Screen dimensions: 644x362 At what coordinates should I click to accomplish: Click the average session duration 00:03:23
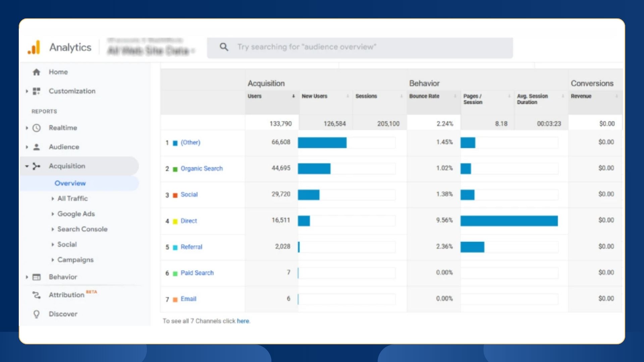[549, 124]
